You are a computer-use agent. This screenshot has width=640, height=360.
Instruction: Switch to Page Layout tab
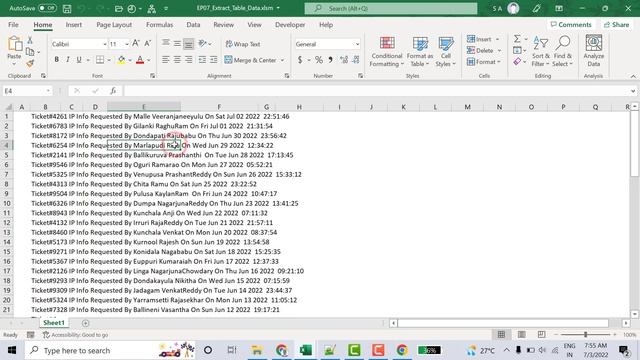[x=114, y=25]
